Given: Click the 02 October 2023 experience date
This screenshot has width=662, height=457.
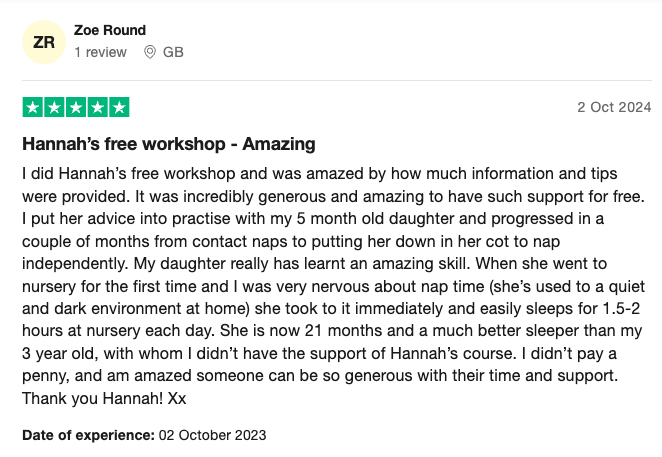Looking at the screenshot, I should click(212, 435).
